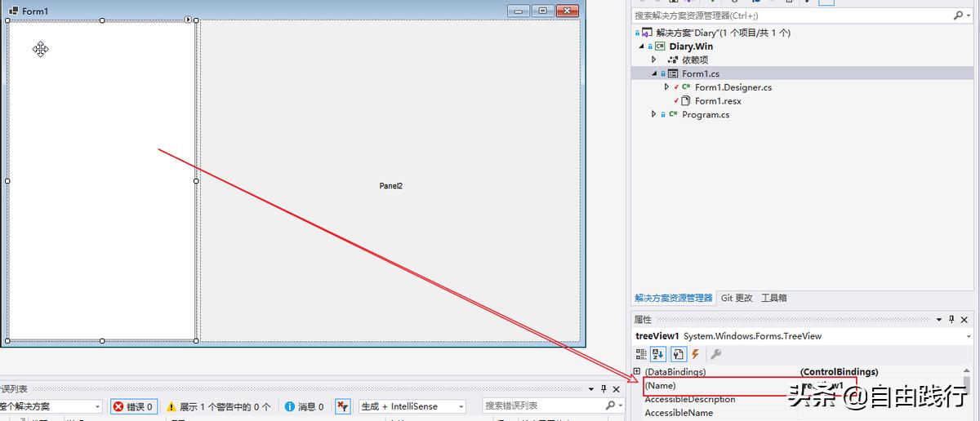
Task: Collapse the Form1.cs node
Action: 654,73
